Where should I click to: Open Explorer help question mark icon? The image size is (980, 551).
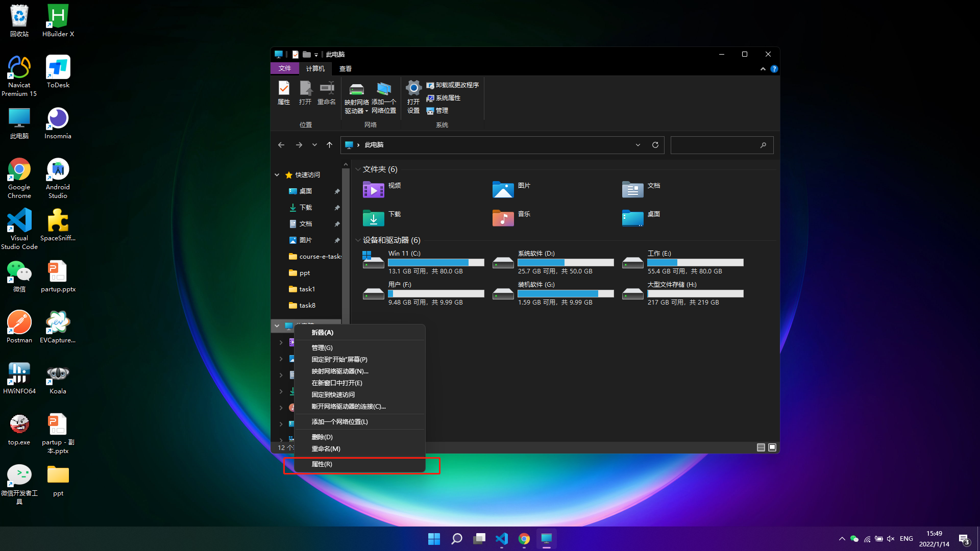[774, 69]
